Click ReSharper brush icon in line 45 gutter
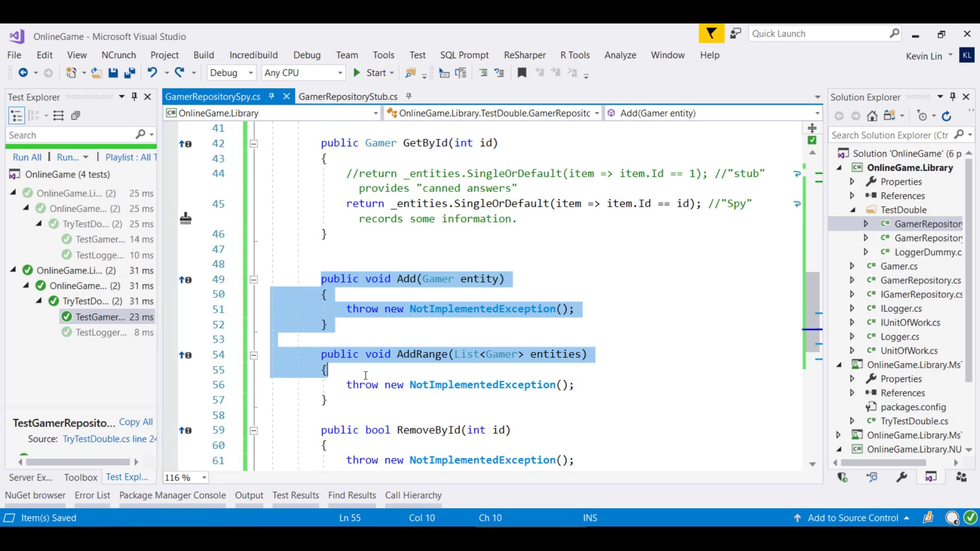This screenshot has height=551, width=980. [186, 219]
